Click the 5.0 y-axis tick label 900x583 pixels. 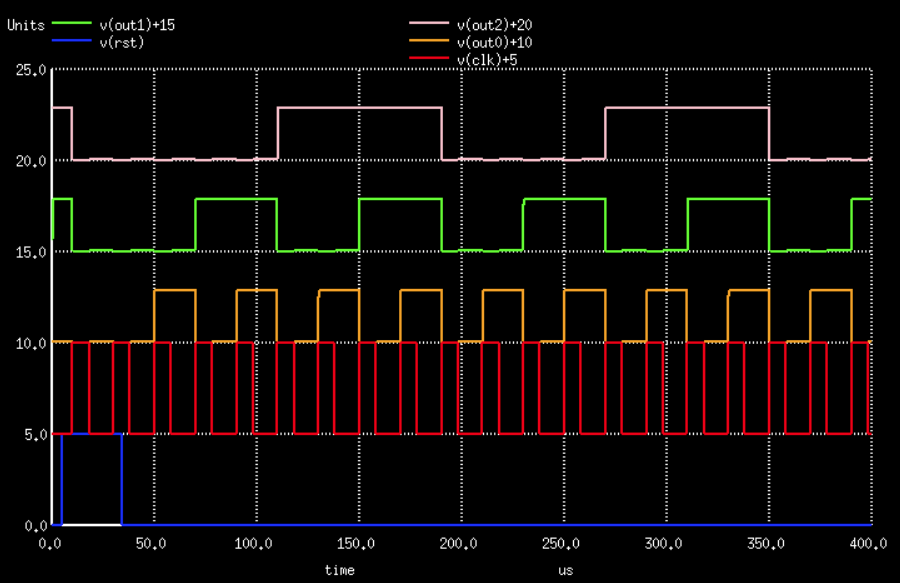(x=34, y=435)
